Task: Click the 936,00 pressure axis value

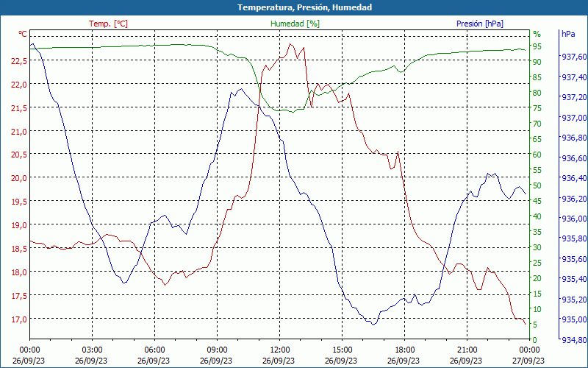Action: [x=574, y=219]
